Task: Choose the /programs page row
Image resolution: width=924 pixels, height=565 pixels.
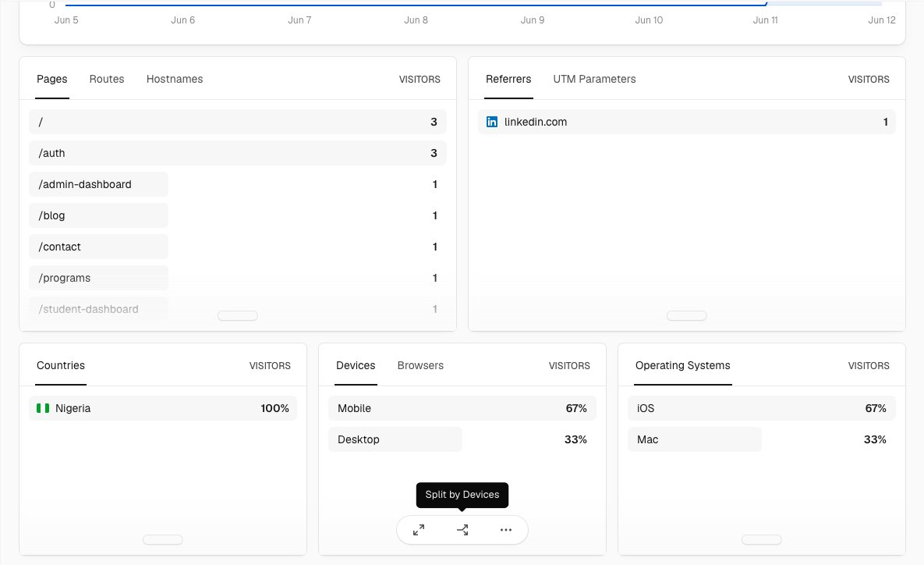Action: (238, 279)
